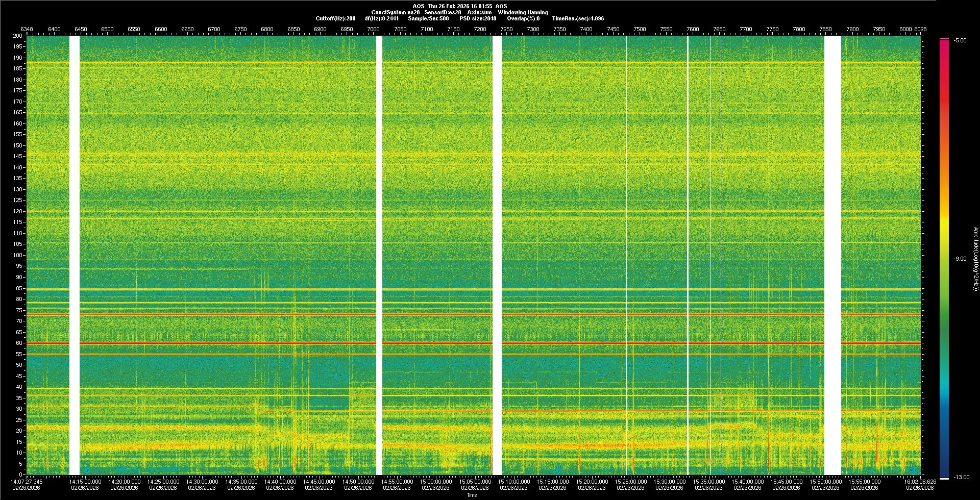Click the 'Time' axis title at the bottom
The height and width of the screenshot is (500, 980).
pyautogui.click(x=472, y=495)
